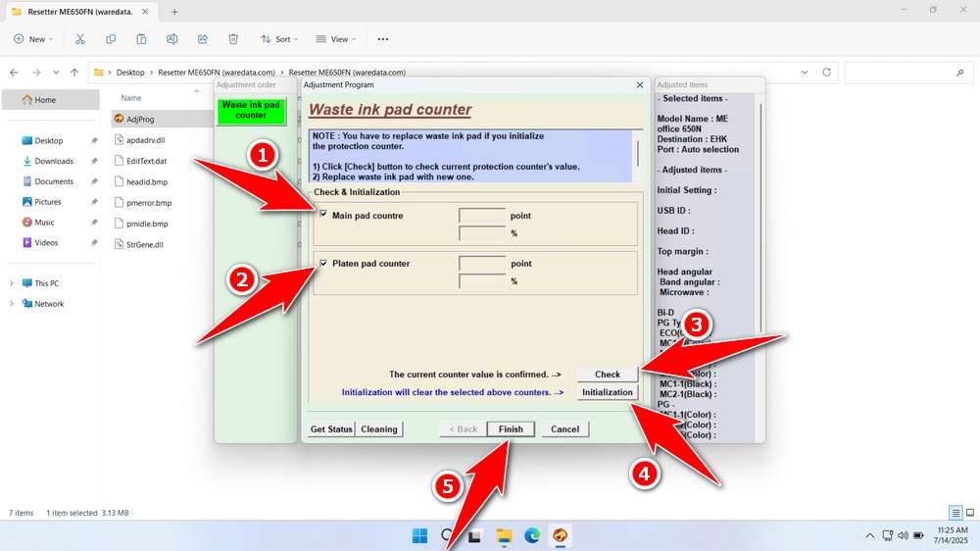
Task: Open the Sort dropdown menu
Action: (279, 39)
